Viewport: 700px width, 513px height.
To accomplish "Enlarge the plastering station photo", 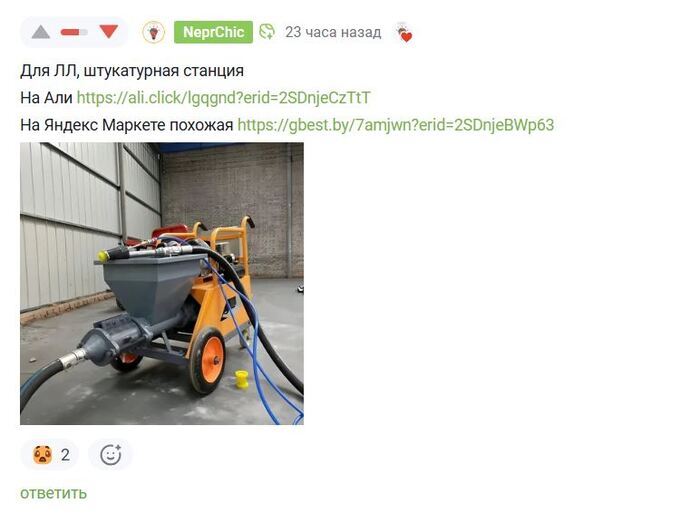I will [162, 283].
